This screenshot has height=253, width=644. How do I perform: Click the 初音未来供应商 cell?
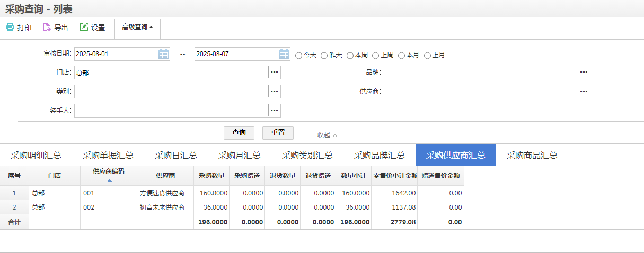pos(165,207)
